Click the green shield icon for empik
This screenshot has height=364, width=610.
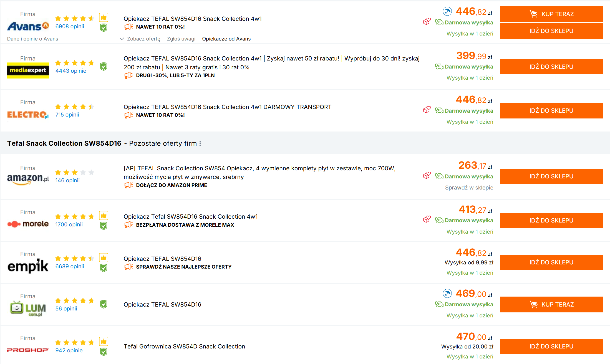click(x=104, y=268)
